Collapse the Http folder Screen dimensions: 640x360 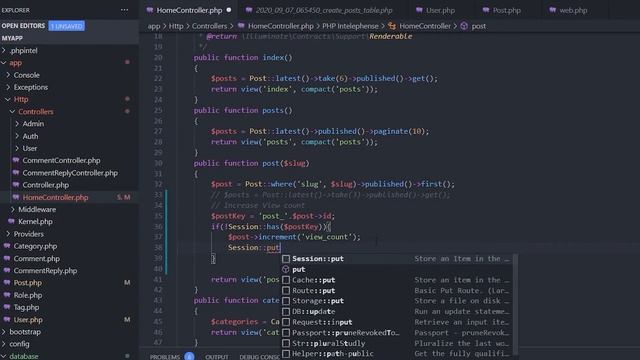8,99
